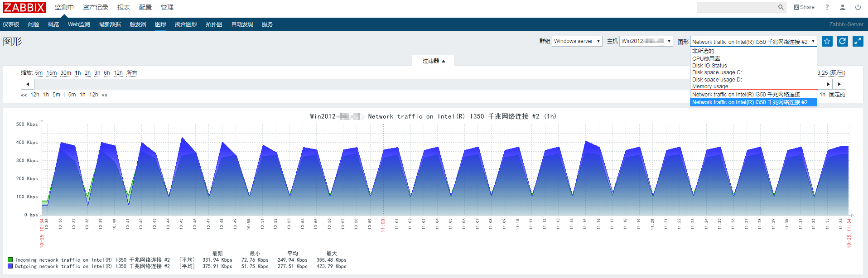Click the refresh graph icon
This screenshot has width=868, height=278.
pyautogui.click(x=842, y=41)
